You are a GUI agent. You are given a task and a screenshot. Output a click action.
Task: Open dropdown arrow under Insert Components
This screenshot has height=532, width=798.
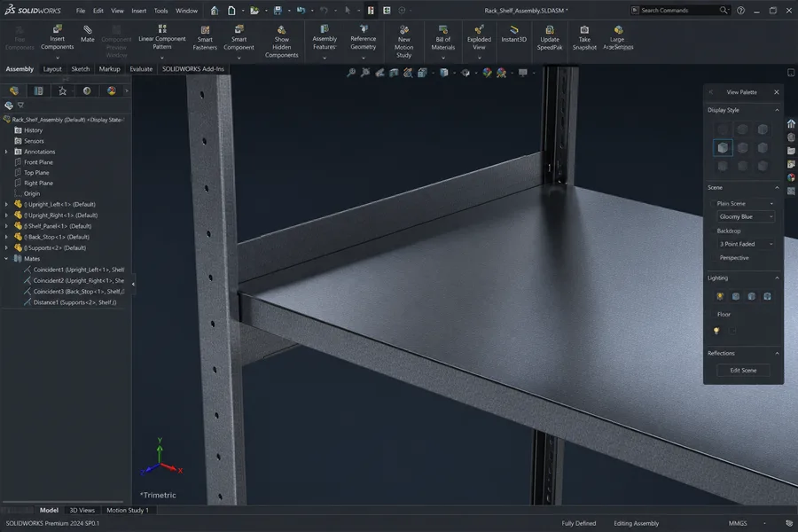(58, 57)
